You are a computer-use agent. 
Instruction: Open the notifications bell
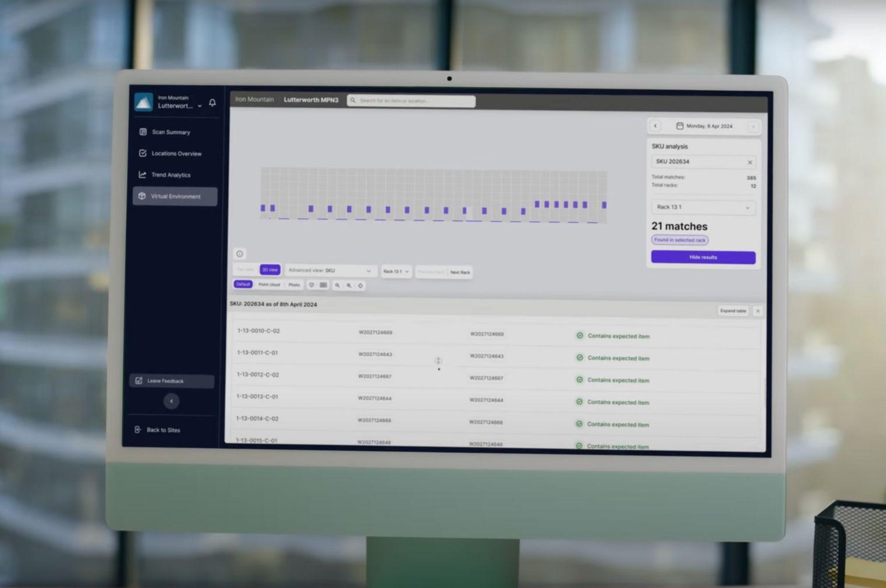pyautogui.click(x=212, y=102)
